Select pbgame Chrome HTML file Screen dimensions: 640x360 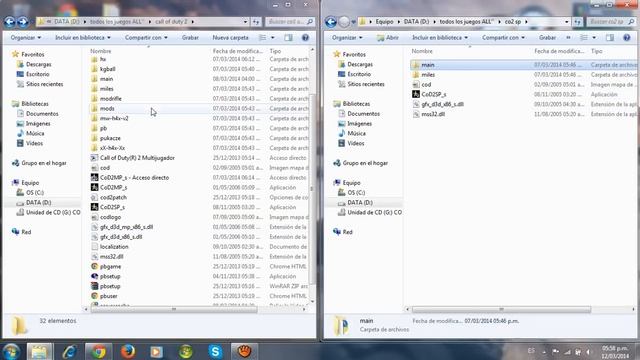[x=110, y=267]
